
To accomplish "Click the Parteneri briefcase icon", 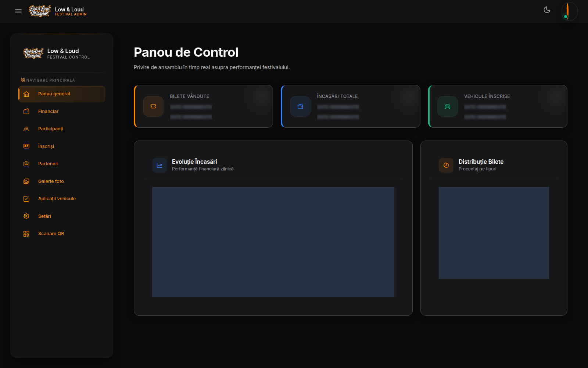I will (26, 164).
